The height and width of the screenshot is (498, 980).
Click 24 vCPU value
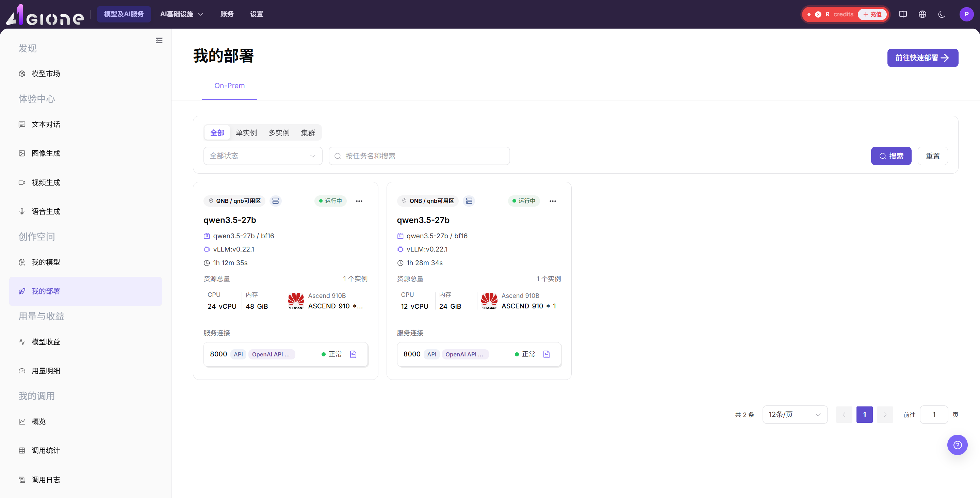(x=222, y=306)
